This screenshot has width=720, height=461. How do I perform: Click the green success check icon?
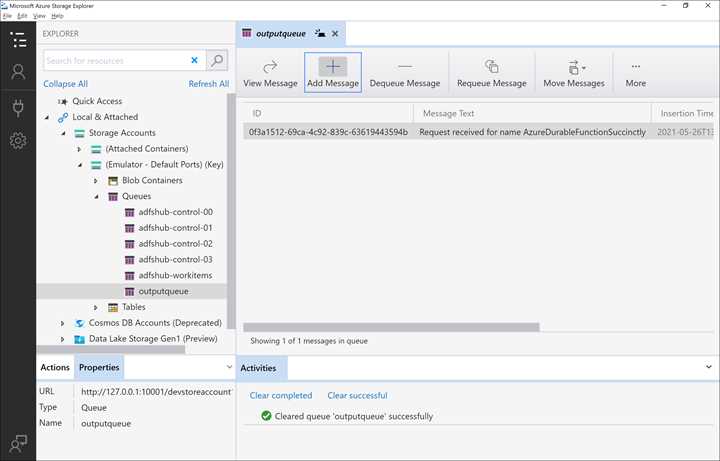(x=266, y=416)
